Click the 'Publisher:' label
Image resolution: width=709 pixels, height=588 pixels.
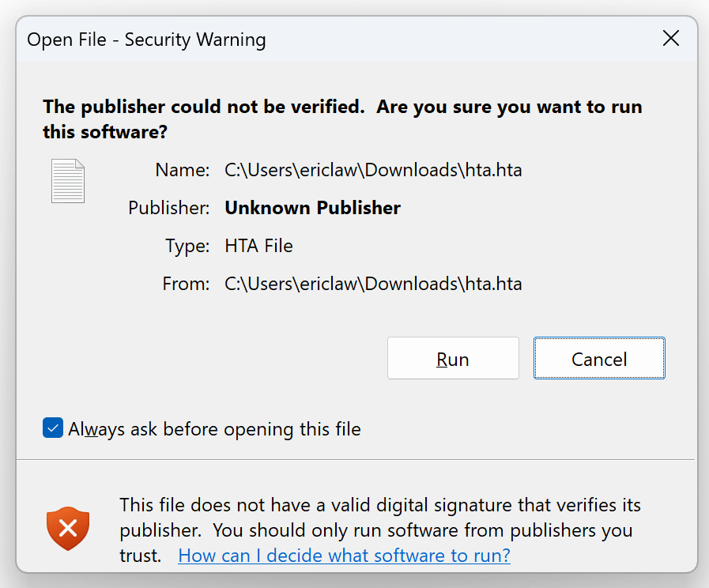click(168, 208)
